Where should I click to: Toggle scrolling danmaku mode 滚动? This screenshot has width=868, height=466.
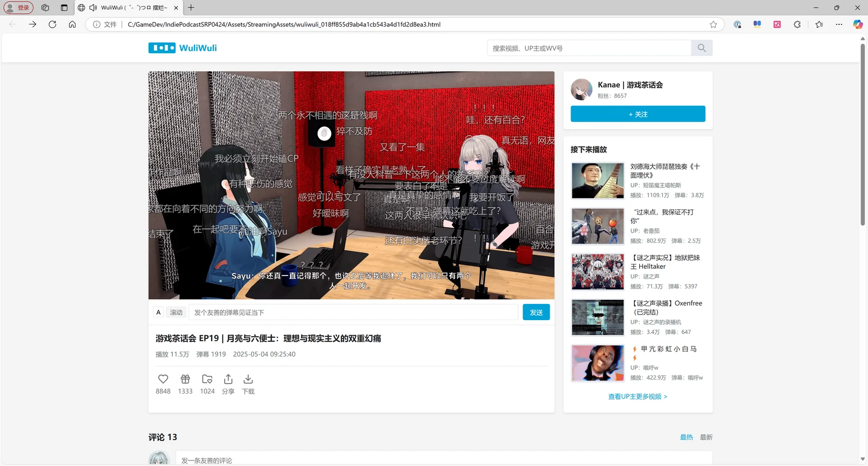tap(176, 312)
